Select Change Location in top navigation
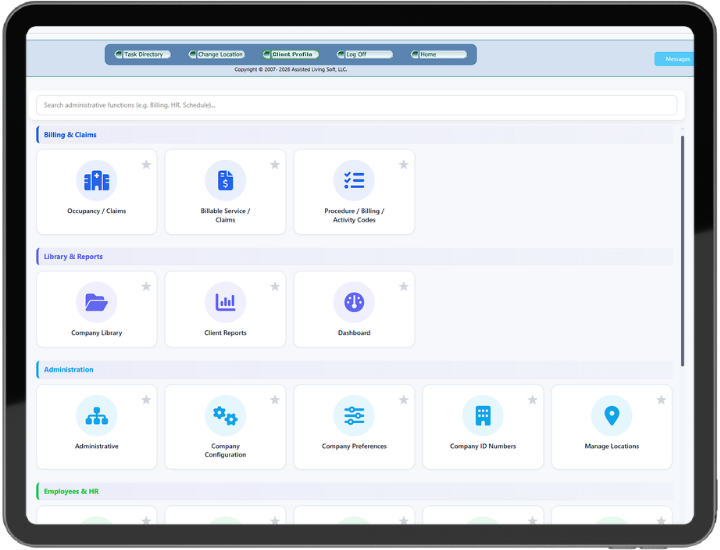 pyautogui.click(x=217, y=54)
